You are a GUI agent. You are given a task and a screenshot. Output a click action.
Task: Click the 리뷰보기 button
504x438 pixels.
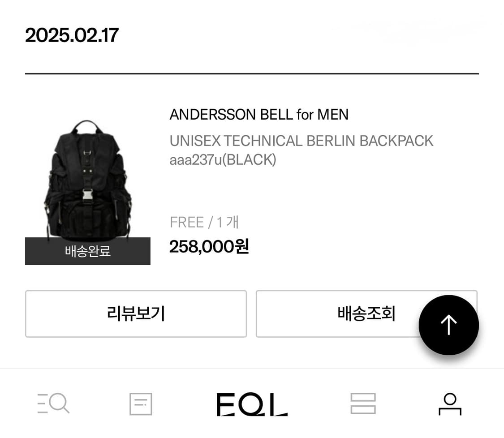[x=136, y=313]
